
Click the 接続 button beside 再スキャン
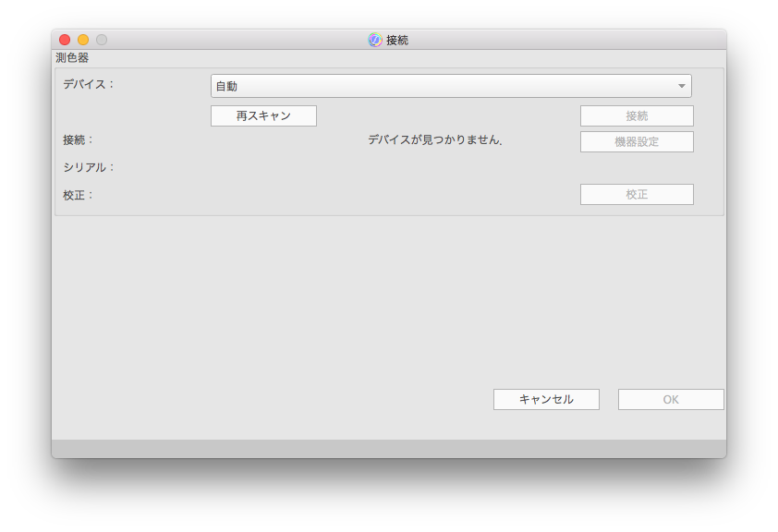[637, 116]
